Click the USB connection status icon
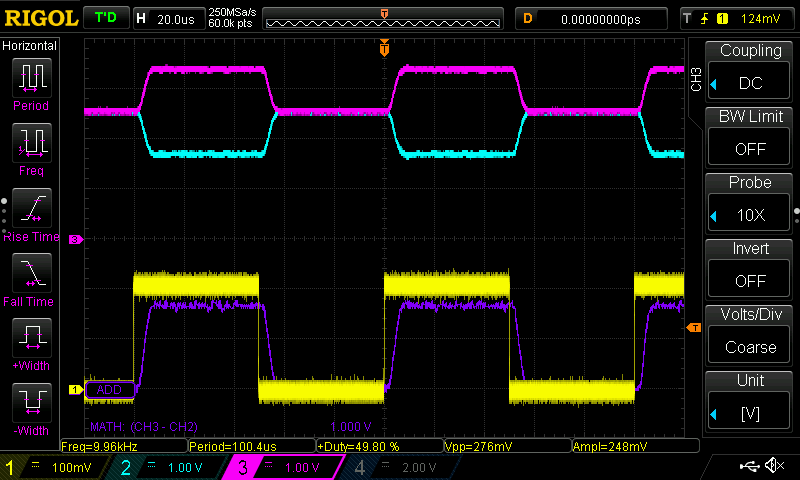The image size is (800, 480). 749,466
